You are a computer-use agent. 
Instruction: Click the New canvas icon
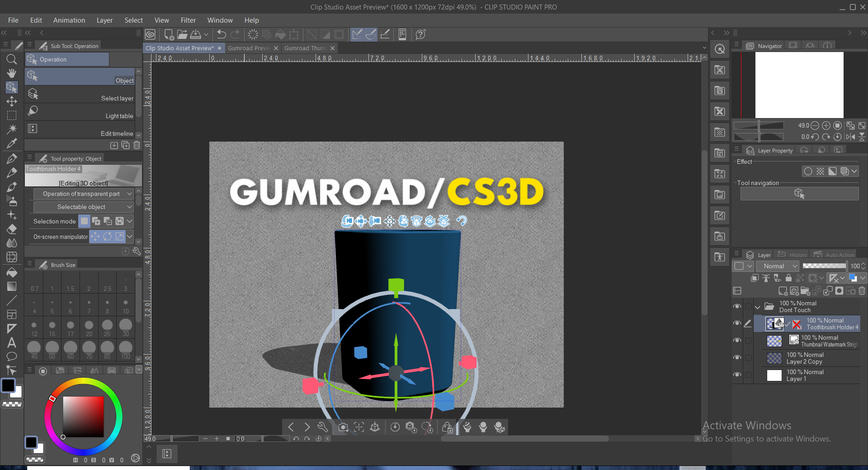coord(169,34)
